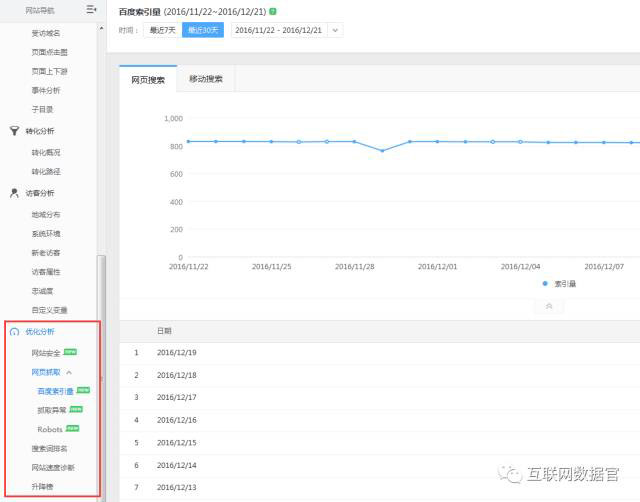The image size is (640, 502).
Task: Open the date range dropdown arrow
Action: coord(335,30)
